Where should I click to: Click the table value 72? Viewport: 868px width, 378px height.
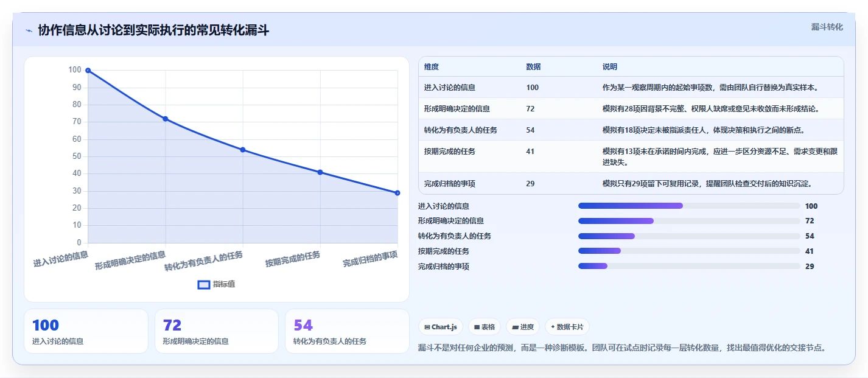(x=530, y=109)
